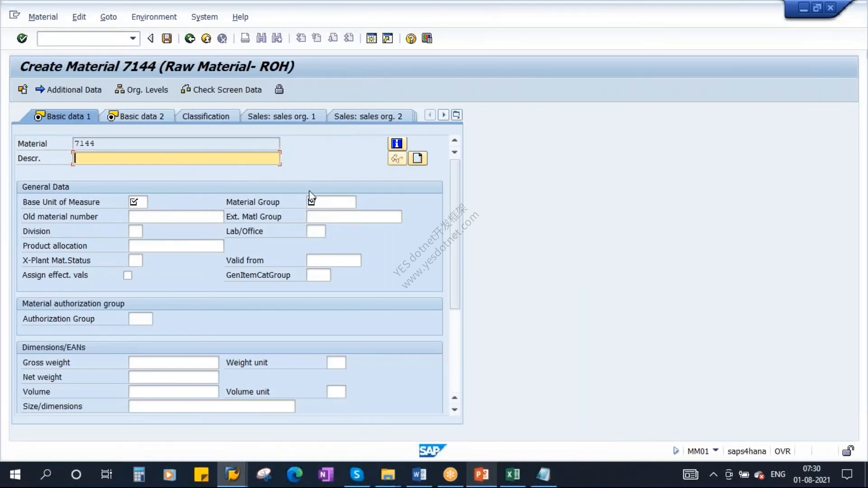Expand the MM01 status bar dropdown
Screen dimensions: 868x488
[x=716, y=450]
